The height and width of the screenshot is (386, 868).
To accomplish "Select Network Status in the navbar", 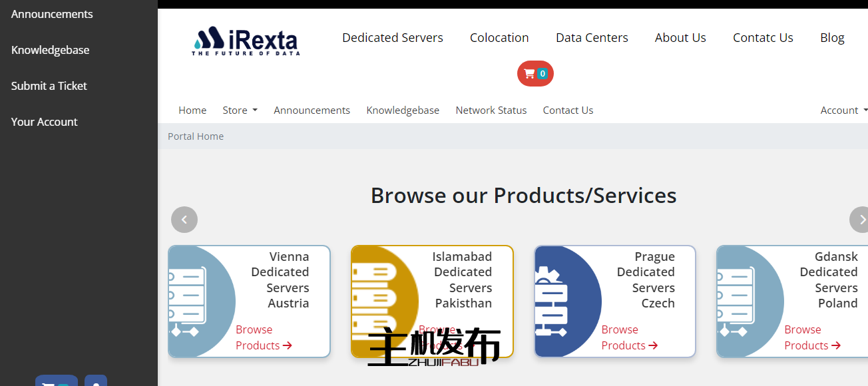I will (x=491, y=110).
